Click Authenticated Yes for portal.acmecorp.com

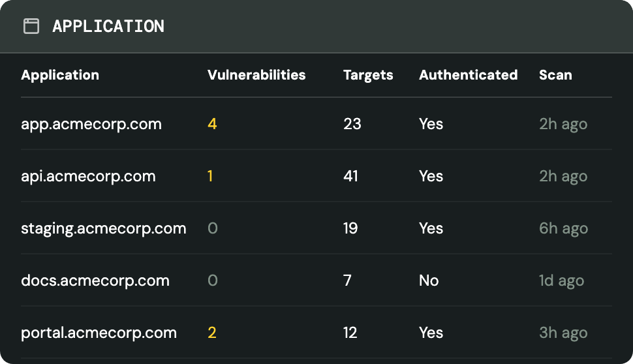point(431,333)
